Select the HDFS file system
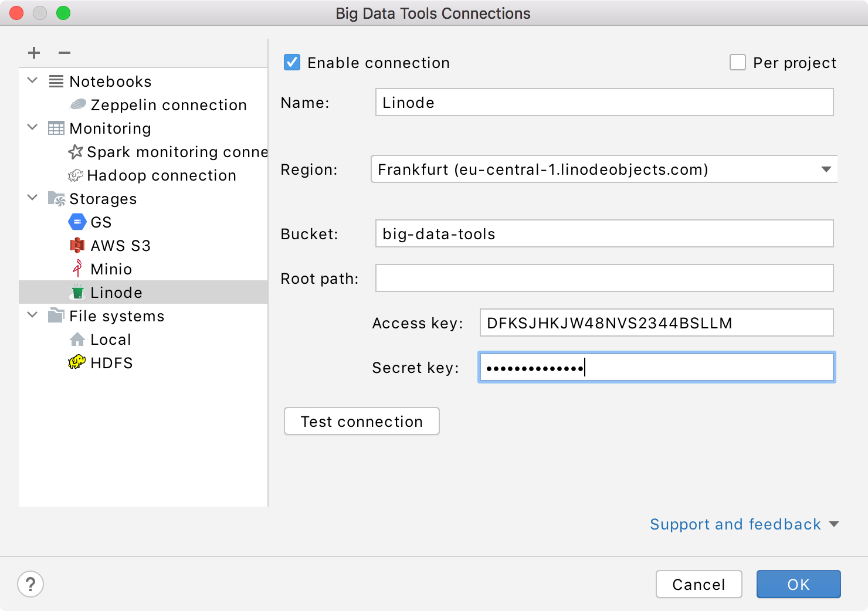 111,362
